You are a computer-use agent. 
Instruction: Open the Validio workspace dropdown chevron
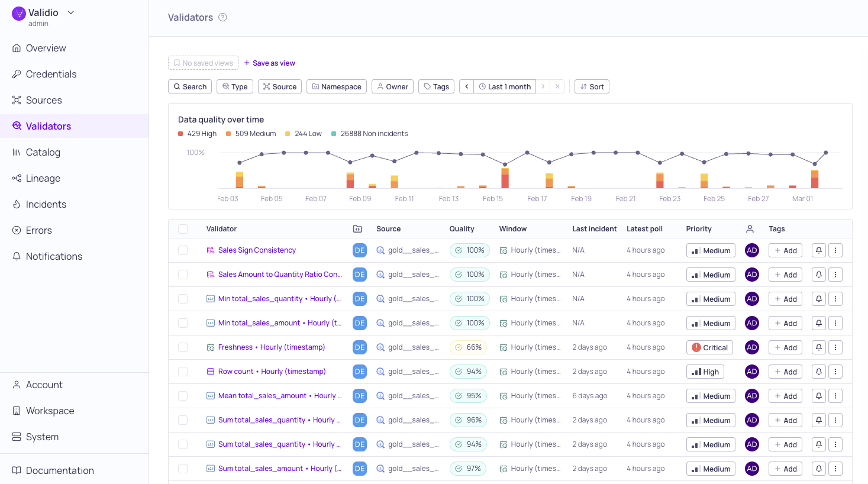click(x=71, y=12)
